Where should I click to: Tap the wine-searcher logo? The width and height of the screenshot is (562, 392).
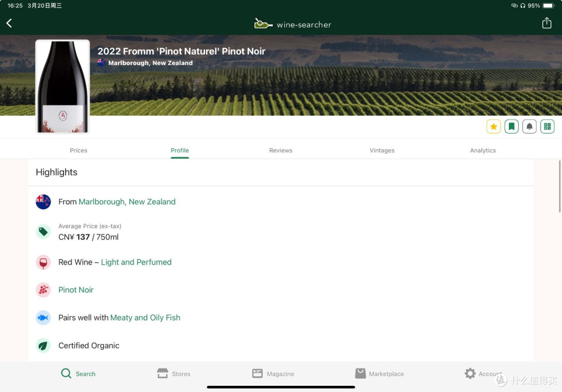tap(292, 24)
